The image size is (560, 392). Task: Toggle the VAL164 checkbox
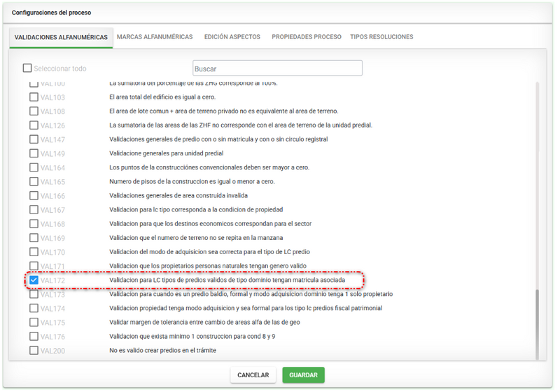(34, 167)
